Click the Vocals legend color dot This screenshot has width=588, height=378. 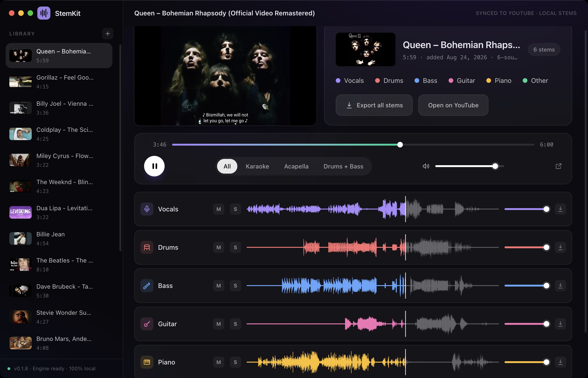pyautogui.click(x=338, y=80)
